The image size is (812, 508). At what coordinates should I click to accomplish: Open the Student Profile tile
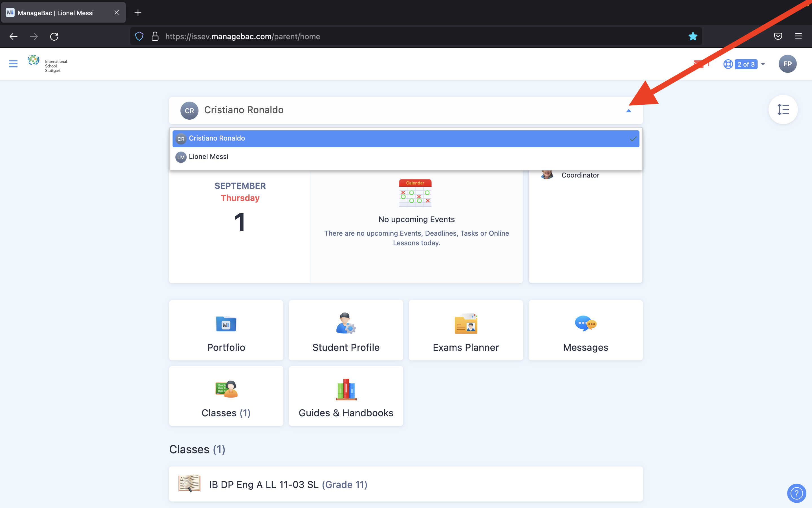pyautogui.click(x=346, y=330)
